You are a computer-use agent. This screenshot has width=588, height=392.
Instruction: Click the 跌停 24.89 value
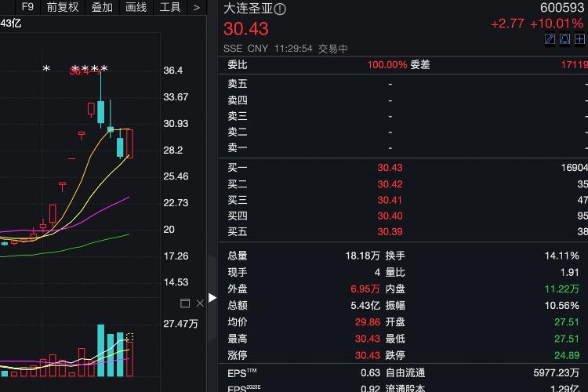pos(567,355)
